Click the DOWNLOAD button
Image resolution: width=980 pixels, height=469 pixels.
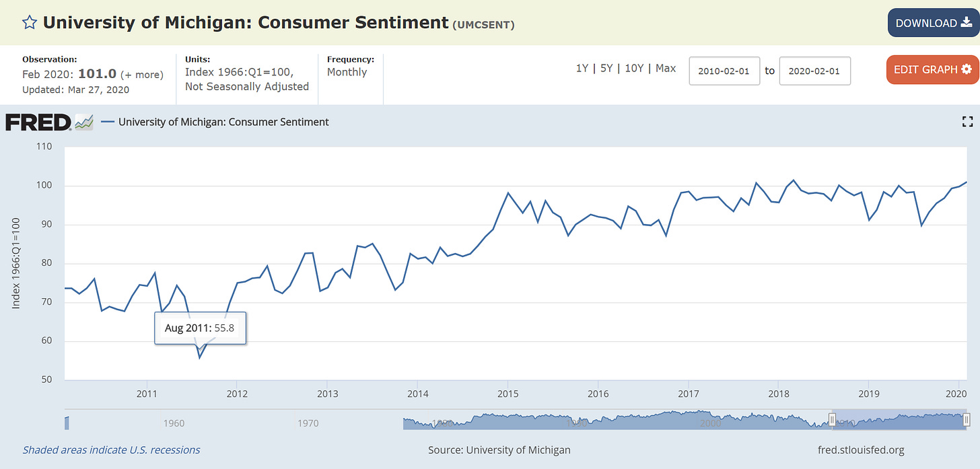coord(934,23)
